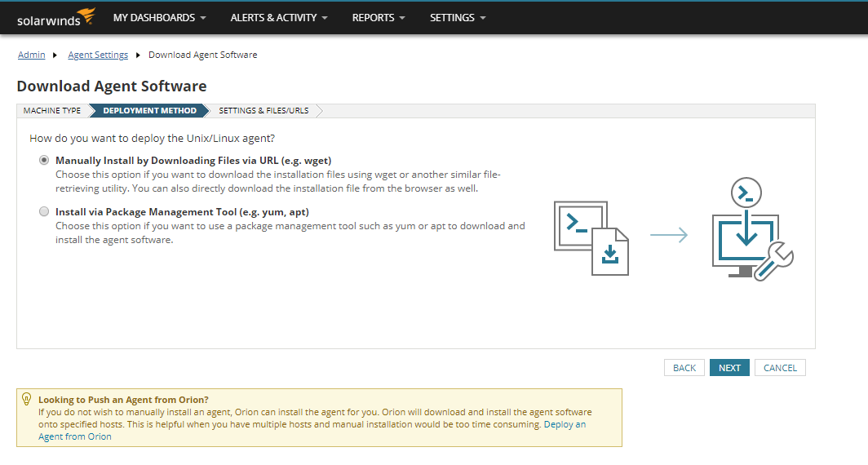Viewport: 868px width, 465px height.
Task: Click the Download Agent Software heading
Action: coord(112,86)
